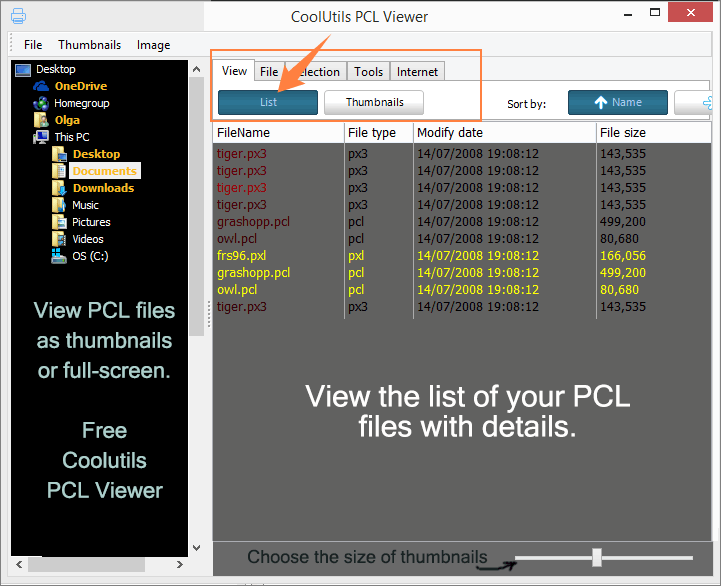The image size is (721, 586).
Task: Click the List view button
Action: point(268,102)
